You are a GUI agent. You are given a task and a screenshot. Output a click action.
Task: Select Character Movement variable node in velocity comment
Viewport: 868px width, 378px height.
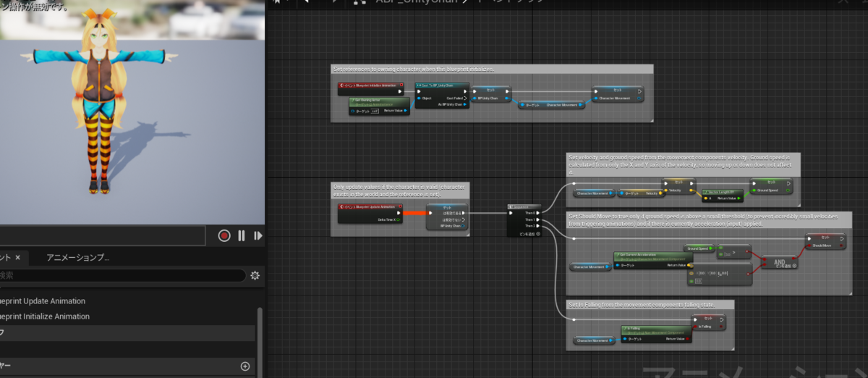(x=593, y=193)
